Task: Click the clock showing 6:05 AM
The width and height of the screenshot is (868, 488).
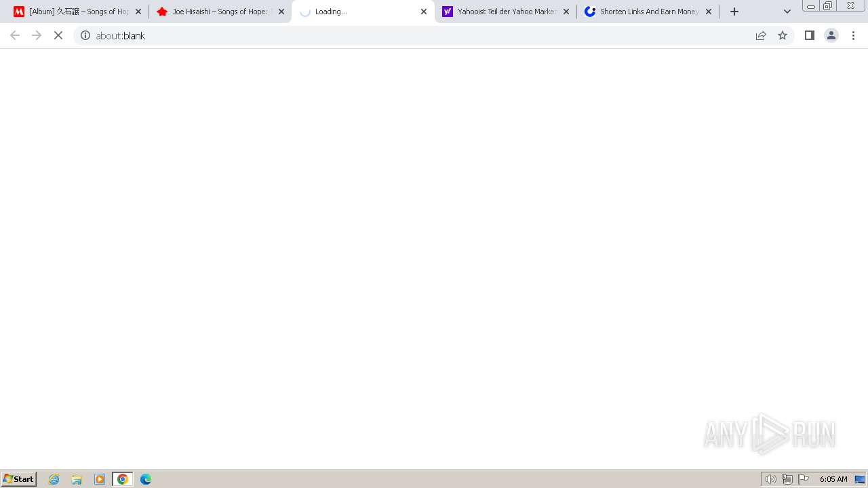Action: pyautogui.click(x=833, y=479)
